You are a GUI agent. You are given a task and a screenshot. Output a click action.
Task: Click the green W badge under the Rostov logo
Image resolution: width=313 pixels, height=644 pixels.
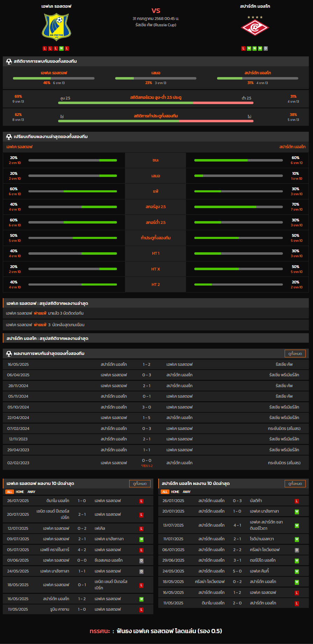coord(62,48)
